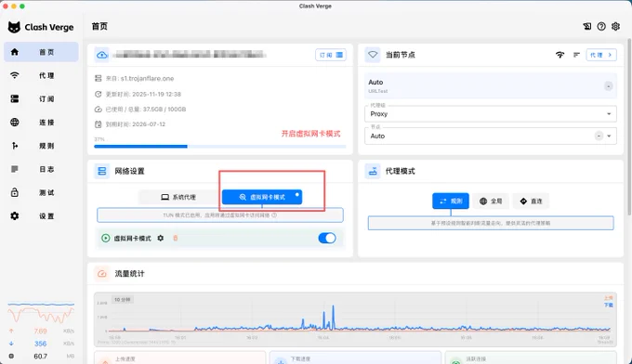Toggle the 虚拟网卡模式 switch off
The height and width of the screenshot is (364, 632).
point(327,238)
